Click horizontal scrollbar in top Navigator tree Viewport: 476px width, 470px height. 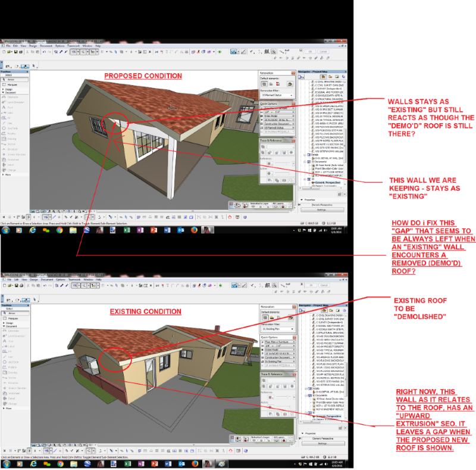(x=311, y=188)
